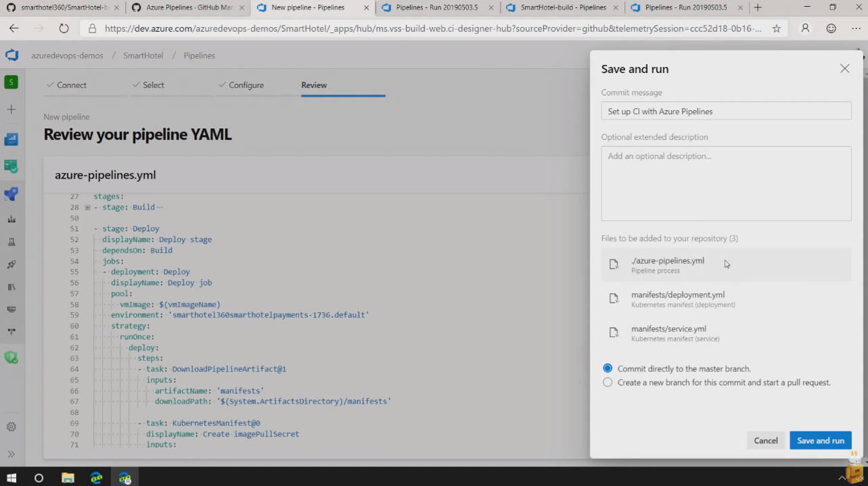The height and width of the screenshot is (486, 868).
Task: Select manifests/service.yml file name
Action: (x=668, y=329)
